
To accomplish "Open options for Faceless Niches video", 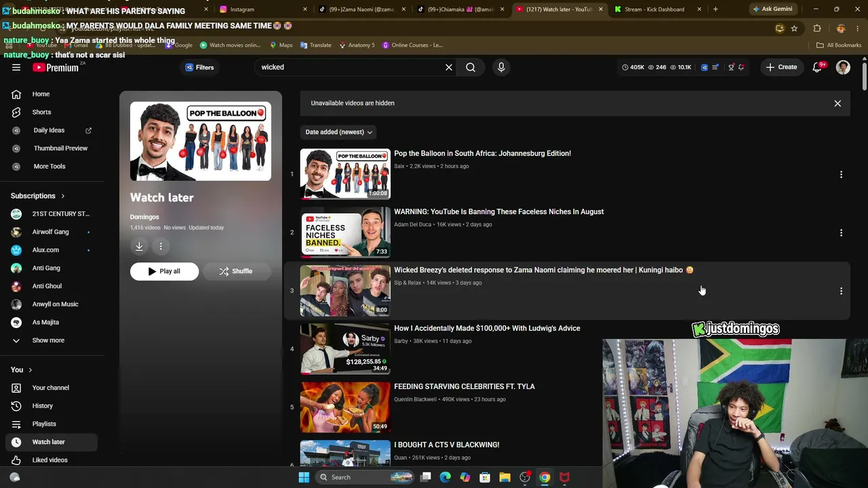I will 841,232.
